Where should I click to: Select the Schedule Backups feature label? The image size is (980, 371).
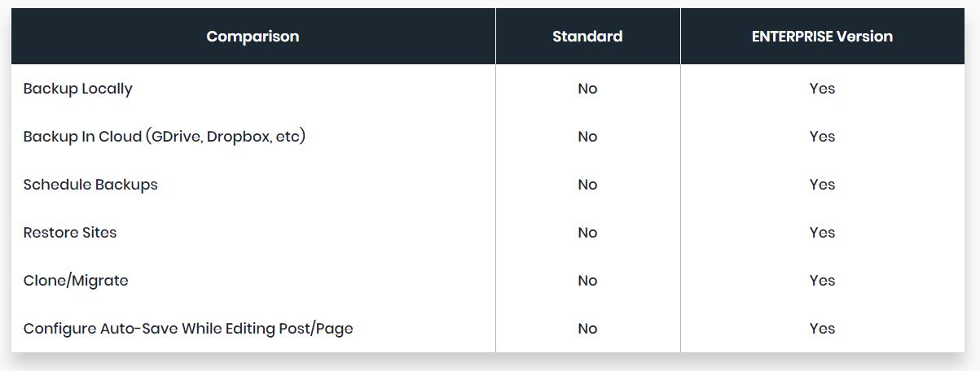(x=90, y=185)
